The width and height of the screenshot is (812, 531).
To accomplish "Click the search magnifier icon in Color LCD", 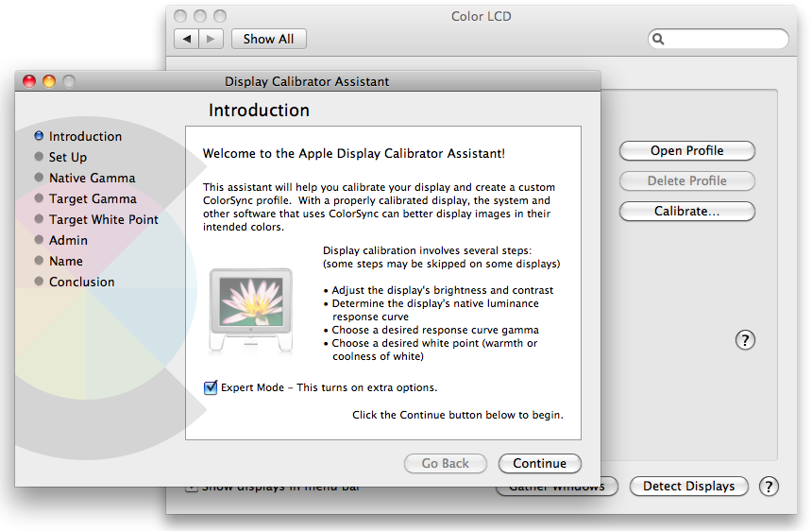I will pyautogui.click(x=658, y=39).
